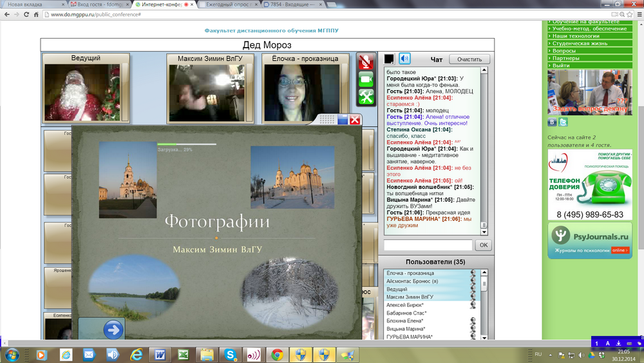Open the black chat text color picker
The height and width of the screenshot is (363, 644).
[x=389, y=59]
